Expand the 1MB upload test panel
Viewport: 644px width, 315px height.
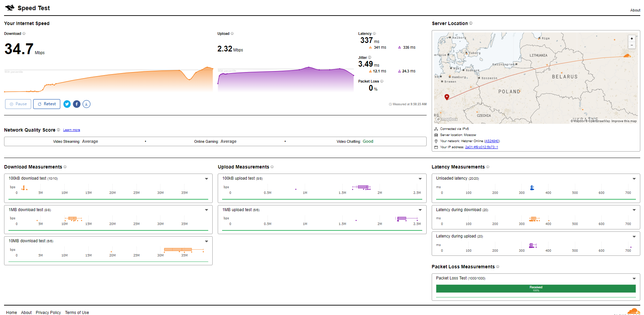[420, 210]
